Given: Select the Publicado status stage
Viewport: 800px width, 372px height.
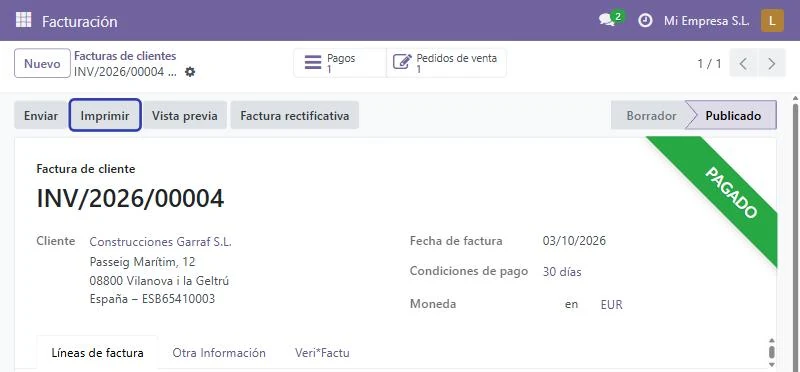Looking at the screenshot, I should coord(733,115).
